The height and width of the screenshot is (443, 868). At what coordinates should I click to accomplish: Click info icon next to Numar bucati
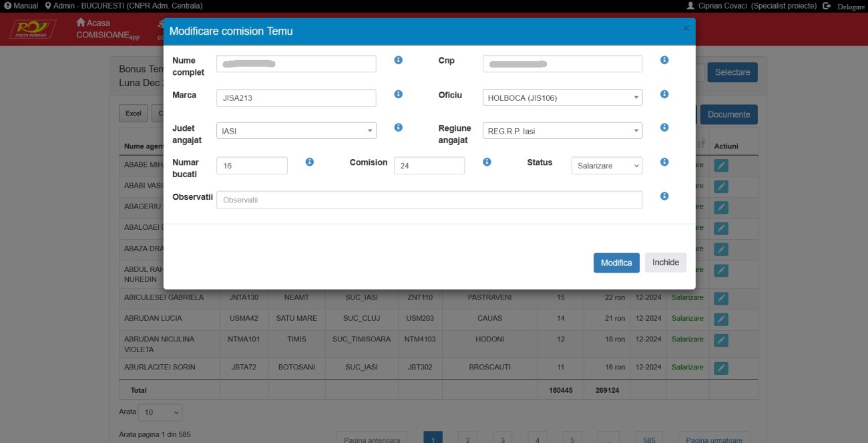pyautogui.click(x=310, y=162)
